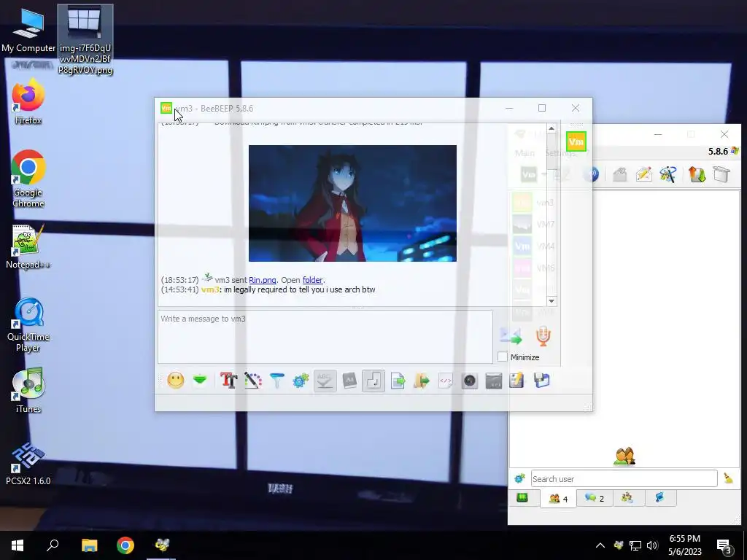Select the users tab showing 4

[x=558, y=499]
